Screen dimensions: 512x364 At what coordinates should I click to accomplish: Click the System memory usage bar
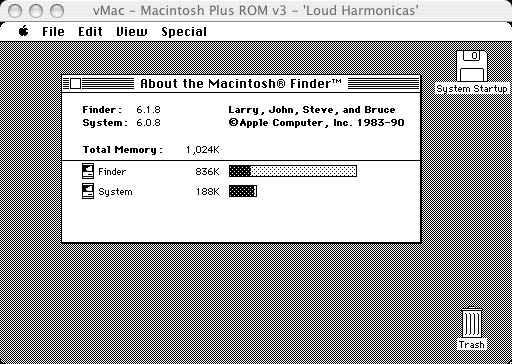(243, 191)
